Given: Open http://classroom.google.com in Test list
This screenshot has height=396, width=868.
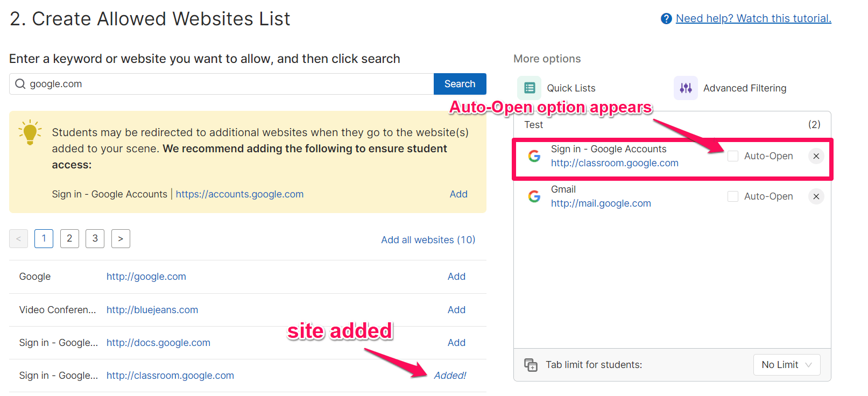Looking at the screenshot, I should [615, 163].
